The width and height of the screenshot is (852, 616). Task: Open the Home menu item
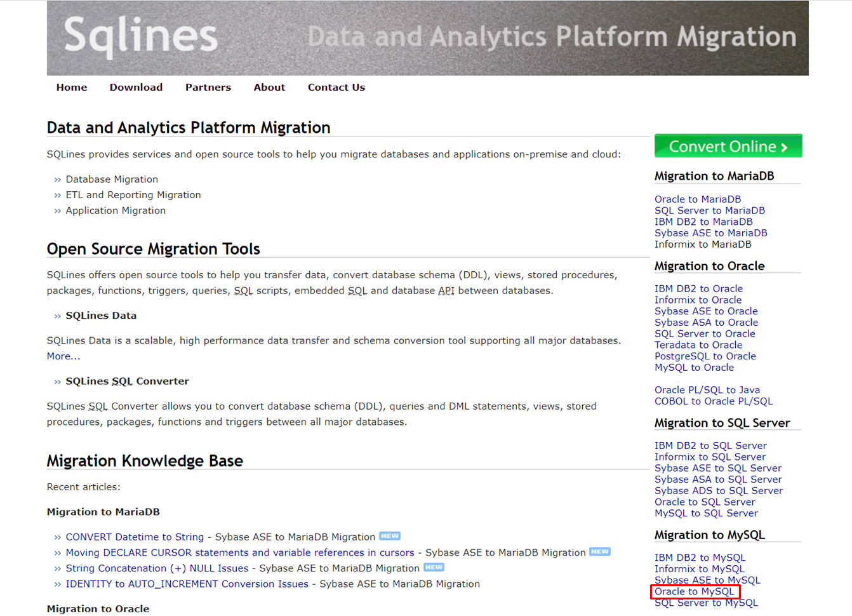click(72, 87)
